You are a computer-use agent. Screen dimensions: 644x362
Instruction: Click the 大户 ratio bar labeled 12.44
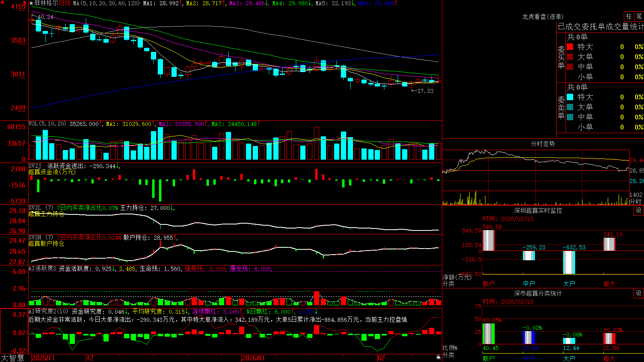pos(569,341)
